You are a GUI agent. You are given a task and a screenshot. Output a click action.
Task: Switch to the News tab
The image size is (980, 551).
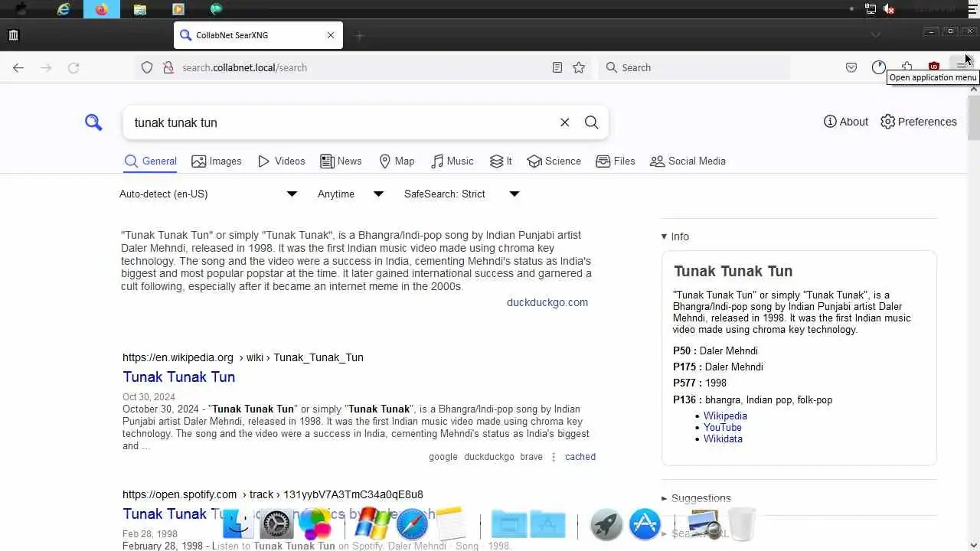[x=341, y=161]
